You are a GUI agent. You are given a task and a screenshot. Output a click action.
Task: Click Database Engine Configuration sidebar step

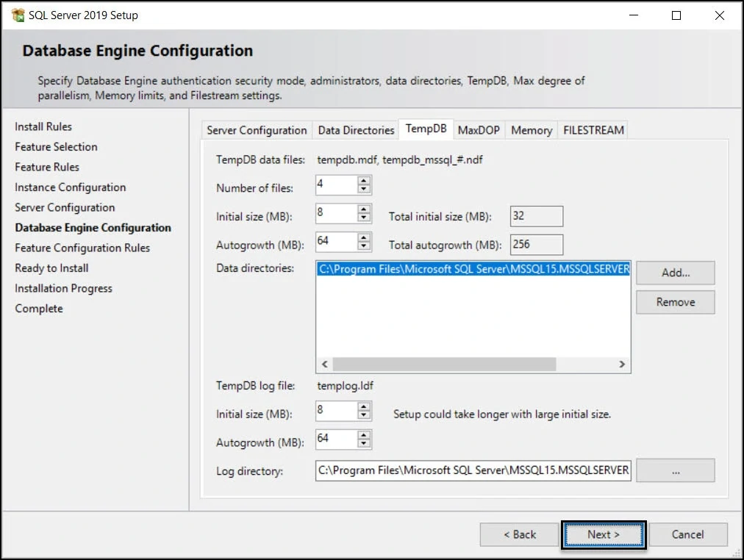93,228
